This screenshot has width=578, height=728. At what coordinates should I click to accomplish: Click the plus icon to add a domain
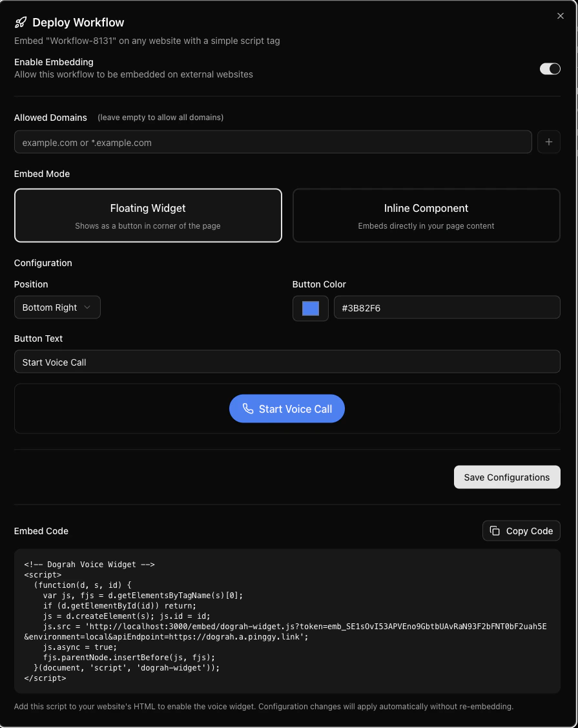[x=549, y=141]
